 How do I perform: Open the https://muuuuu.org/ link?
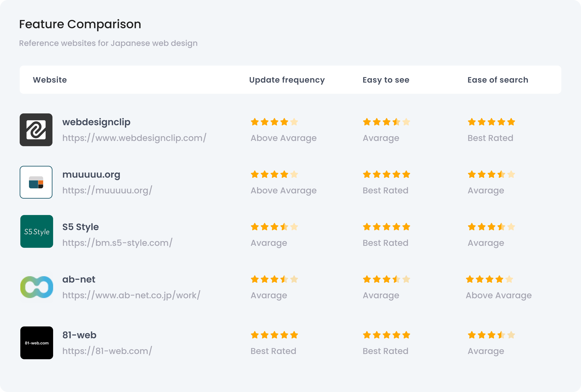tap(107, 190)
